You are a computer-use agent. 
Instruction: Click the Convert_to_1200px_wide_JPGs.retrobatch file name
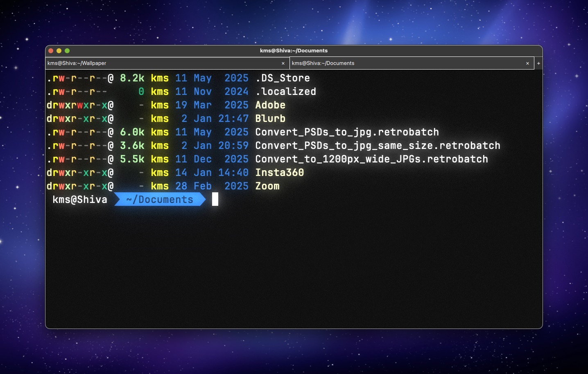pyautogui.click(x=371, y=159)
